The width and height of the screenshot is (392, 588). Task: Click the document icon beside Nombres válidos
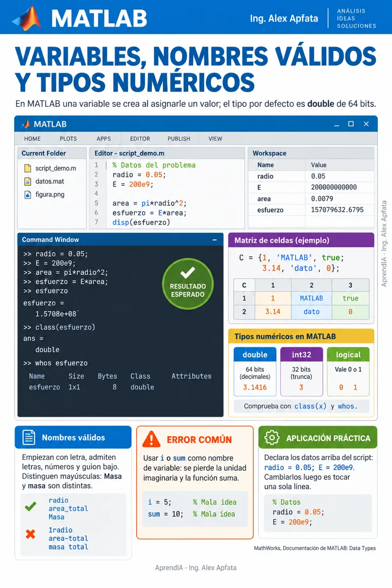click(x=29, y=438)
